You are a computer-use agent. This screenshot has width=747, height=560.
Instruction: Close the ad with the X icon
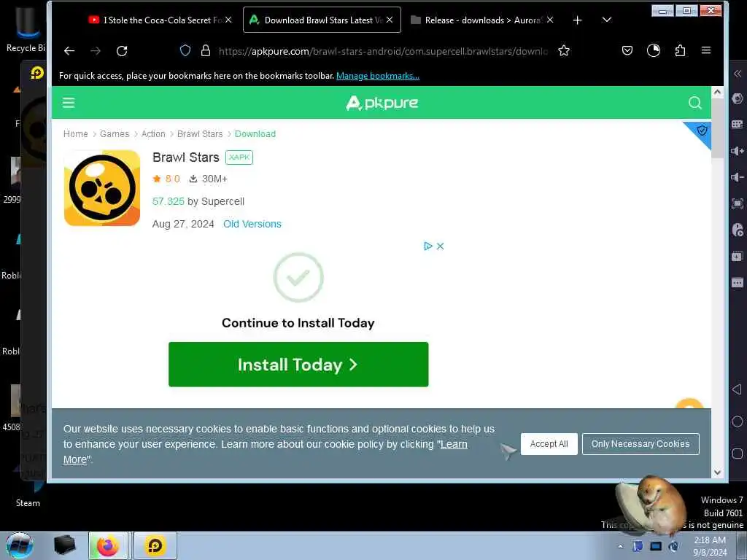(440, 246)
